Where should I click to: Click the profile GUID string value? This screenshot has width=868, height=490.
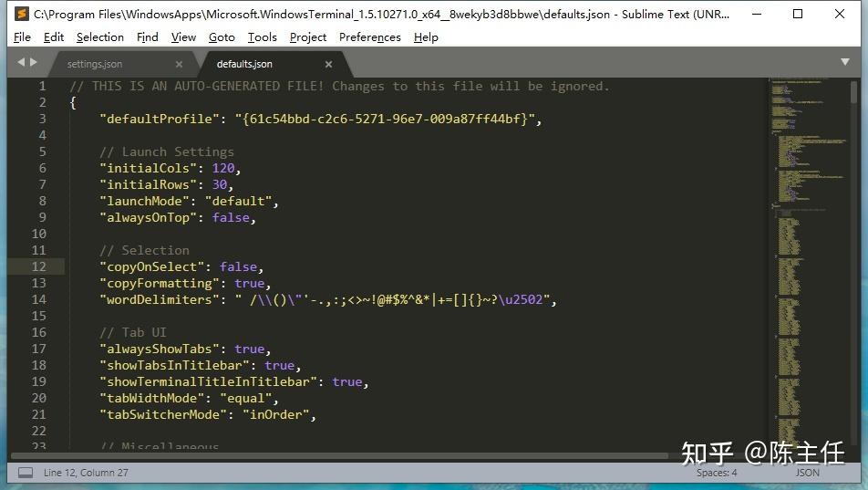click(x=385, y=119)
